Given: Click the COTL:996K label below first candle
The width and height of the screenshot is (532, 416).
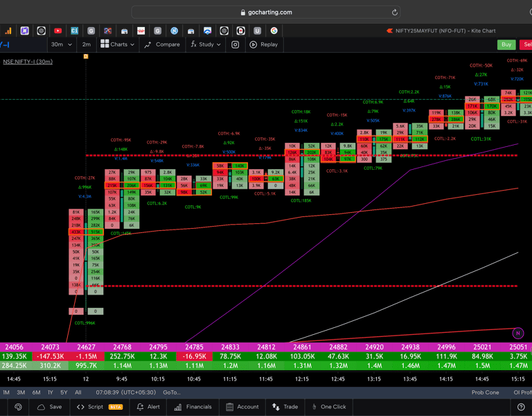Looking at the screenshot, I should (x=85, y=323).
